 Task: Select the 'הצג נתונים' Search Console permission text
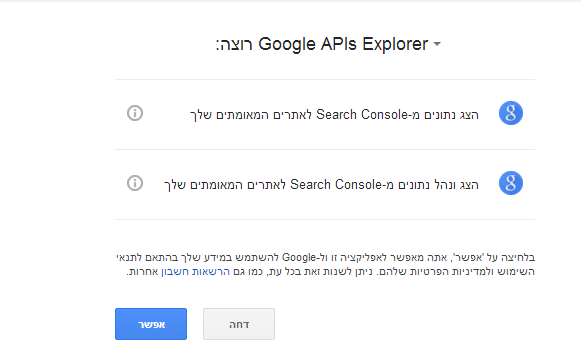coord(334,114)
